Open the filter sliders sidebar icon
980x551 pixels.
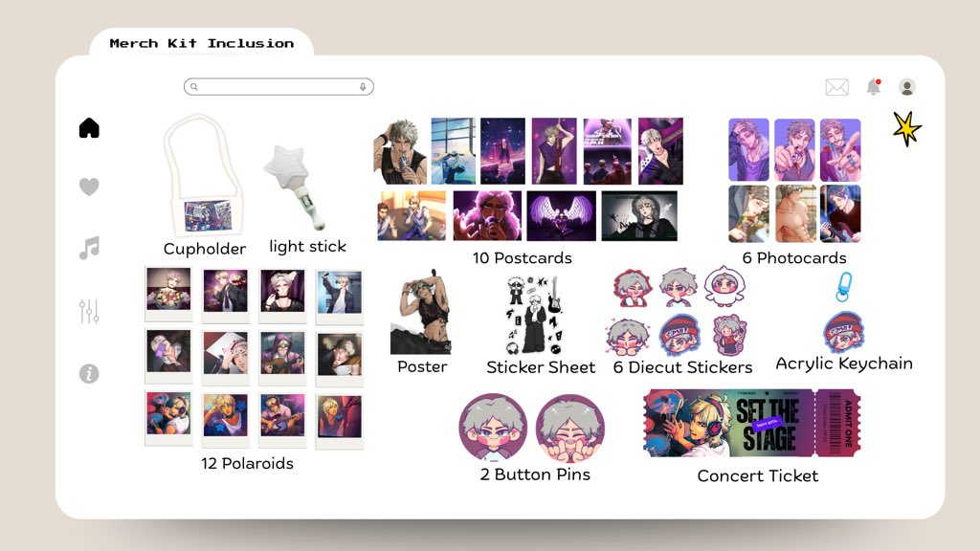pos(89,310)
